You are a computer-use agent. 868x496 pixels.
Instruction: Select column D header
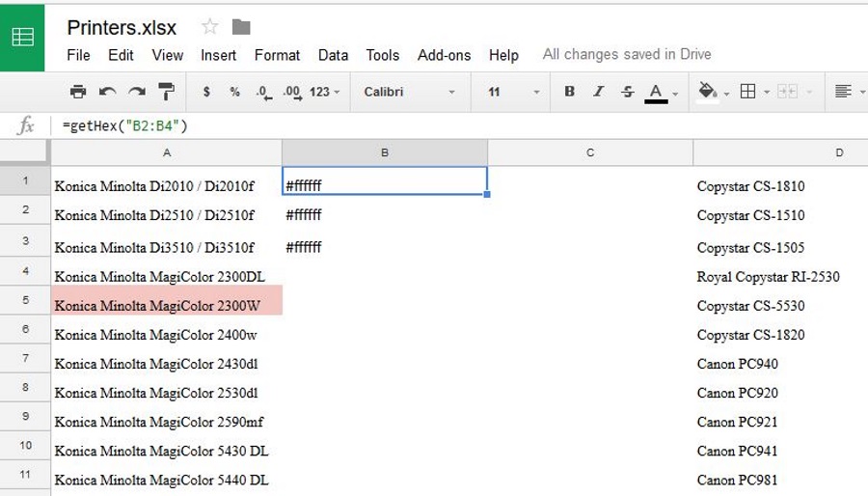click(x=780, y=152)
